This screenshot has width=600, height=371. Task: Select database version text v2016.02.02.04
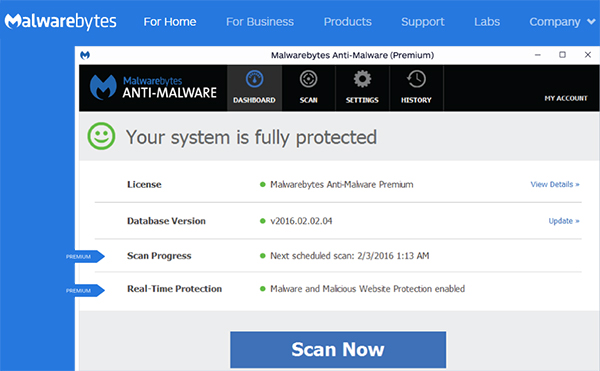coord(301,221)
